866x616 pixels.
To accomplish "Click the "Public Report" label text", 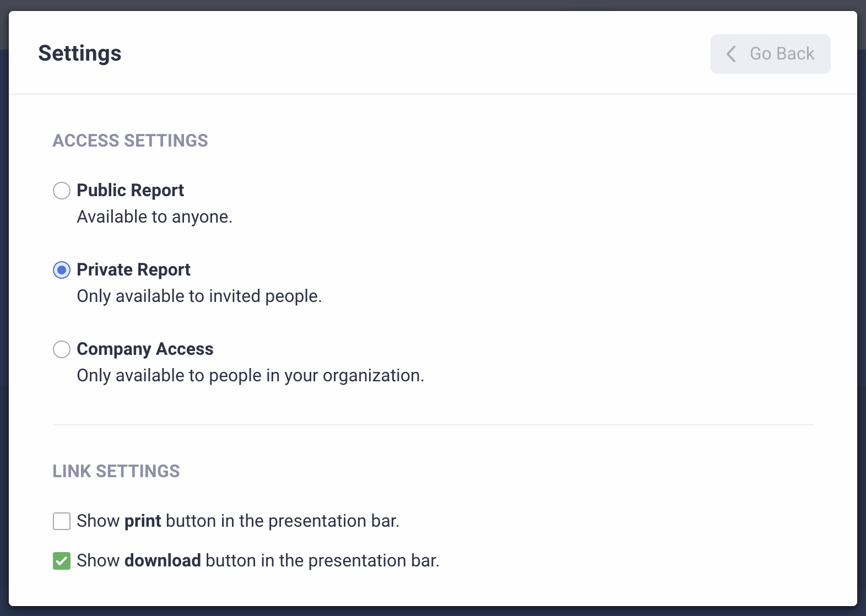I will 130,190.
